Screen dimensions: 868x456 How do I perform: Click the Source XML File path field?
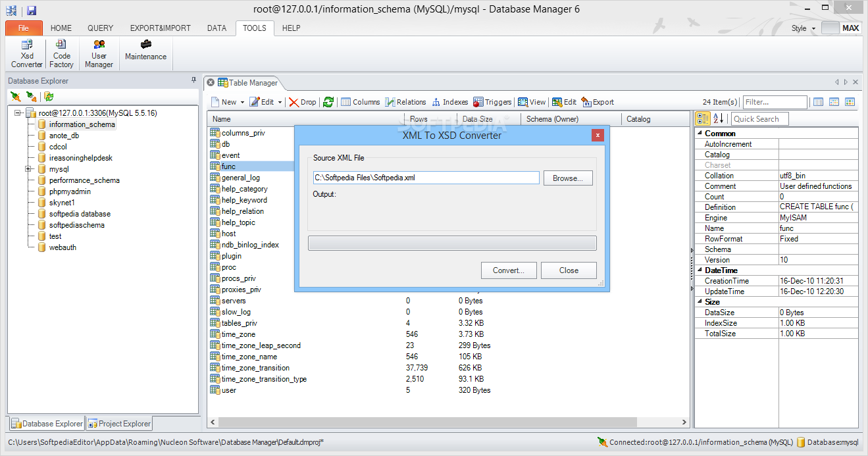point(426,178)
